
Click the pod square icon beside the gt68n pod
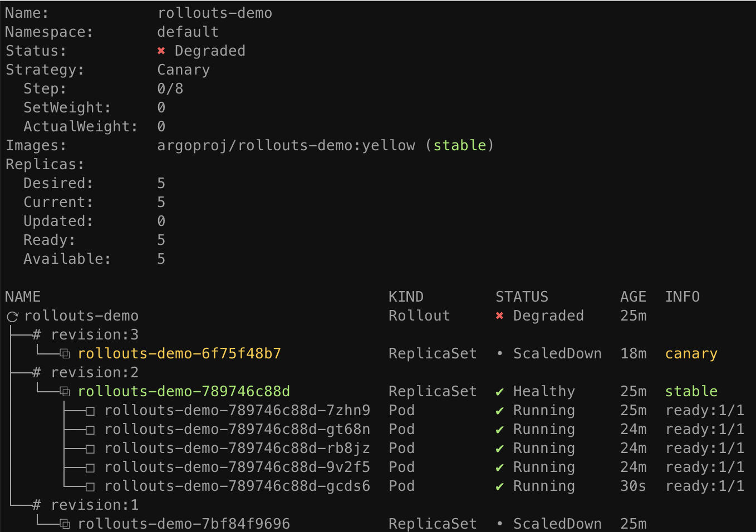[90, 431]
